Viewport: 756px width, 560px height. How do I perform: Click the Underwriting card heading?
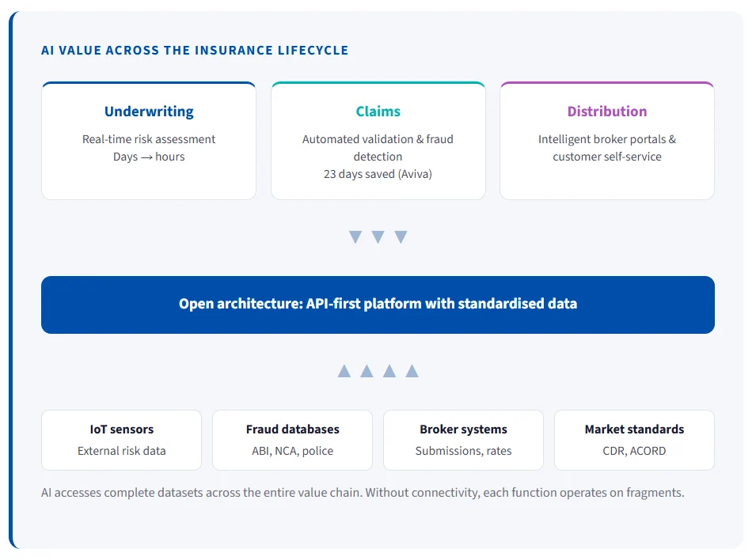149,112
